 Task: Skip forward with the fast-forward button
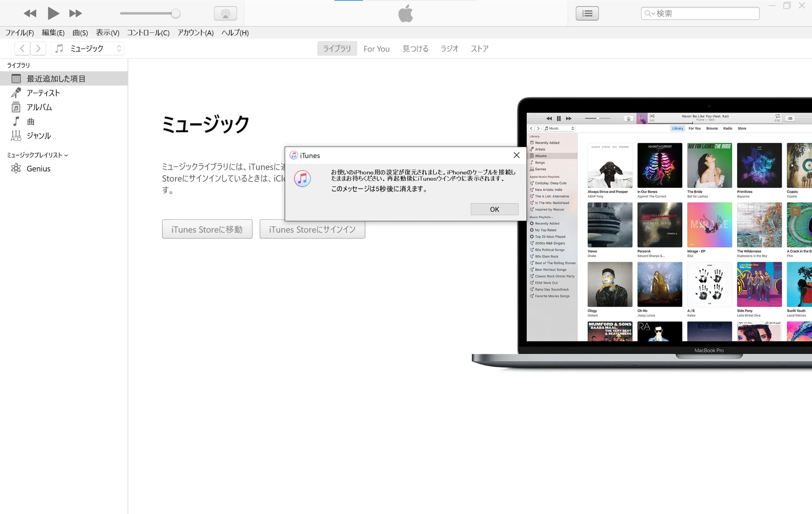75,14
